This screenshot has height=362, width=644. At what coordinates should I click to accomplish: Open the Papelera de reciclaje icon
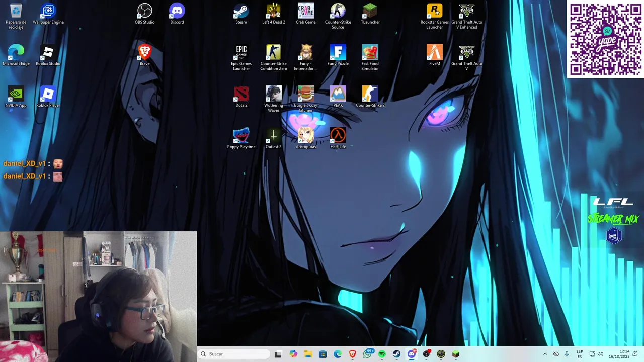point(16,16)
